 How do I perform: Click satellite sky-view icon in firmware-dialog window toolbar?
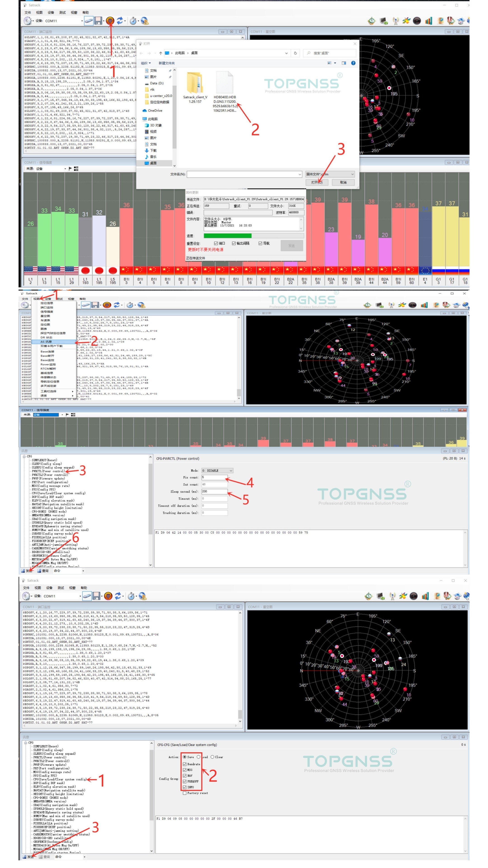tap(406, 21)
